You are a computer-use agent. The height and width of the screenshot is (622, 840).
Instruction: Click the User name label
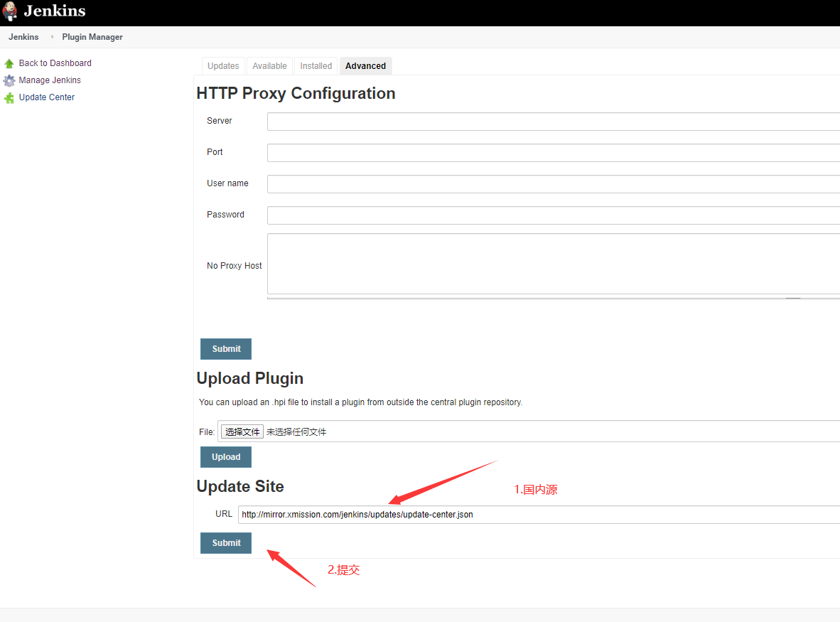point(227,183)
